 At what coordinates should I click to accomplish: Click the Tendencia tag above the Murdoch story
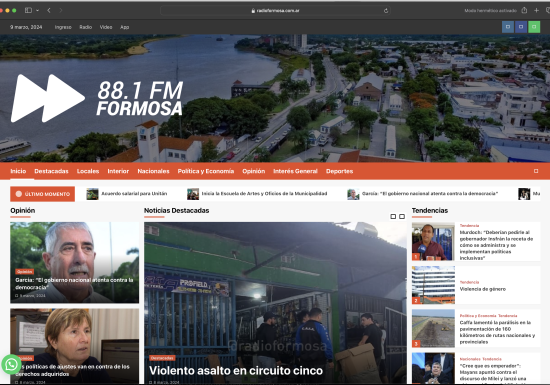click(x=469, y=225)
